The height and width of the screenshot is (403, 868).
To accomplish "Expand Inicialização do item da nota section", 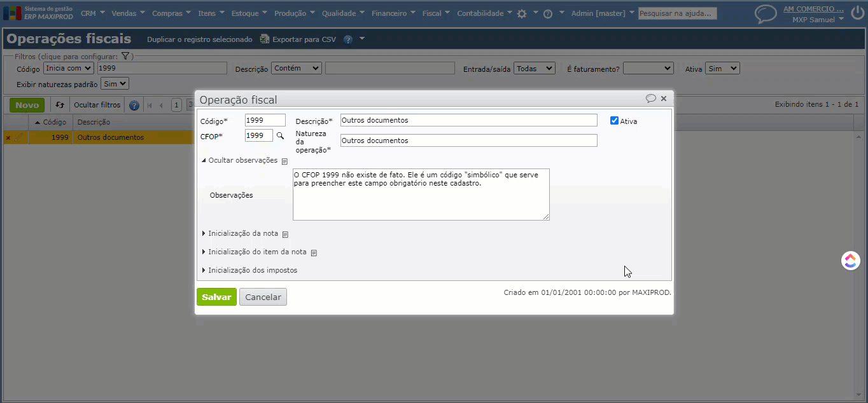I will (254, 252).
